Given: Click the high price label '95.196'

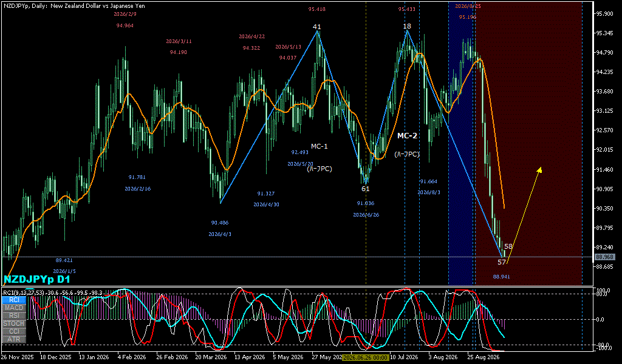Looking at the screenshot, I should pos(468,18).
